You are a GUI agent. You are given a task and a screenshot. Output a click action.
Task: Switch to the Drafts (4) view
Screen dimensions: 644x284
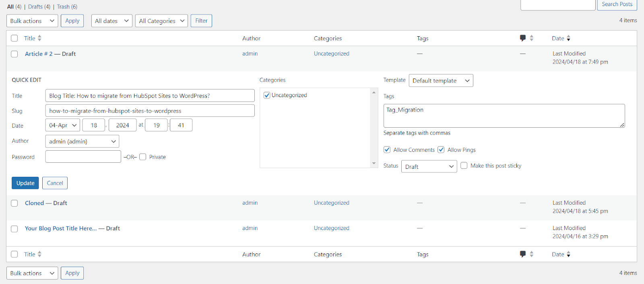coord(39,7)
